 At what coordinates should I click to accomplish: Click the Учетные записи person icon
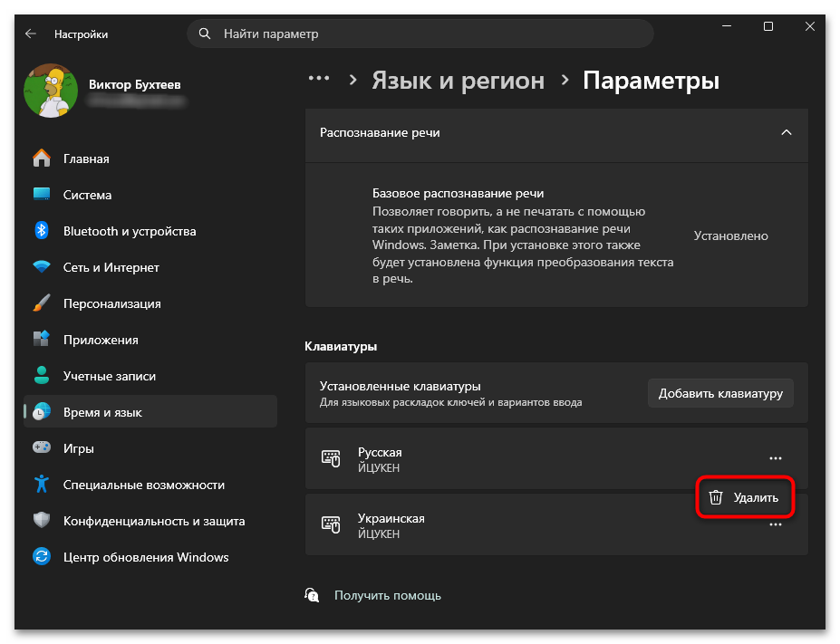click(x=42, y=375)
